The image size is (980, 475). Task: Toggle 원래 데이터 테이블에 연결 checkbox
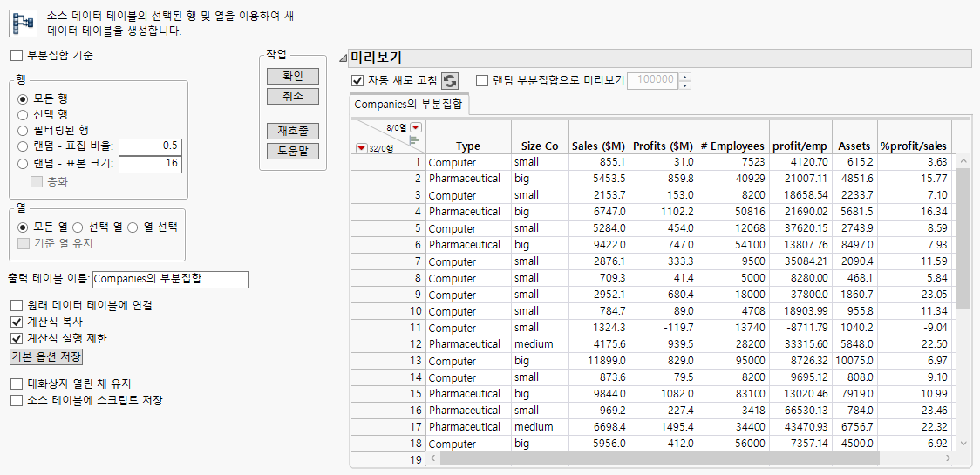point(17,305)
